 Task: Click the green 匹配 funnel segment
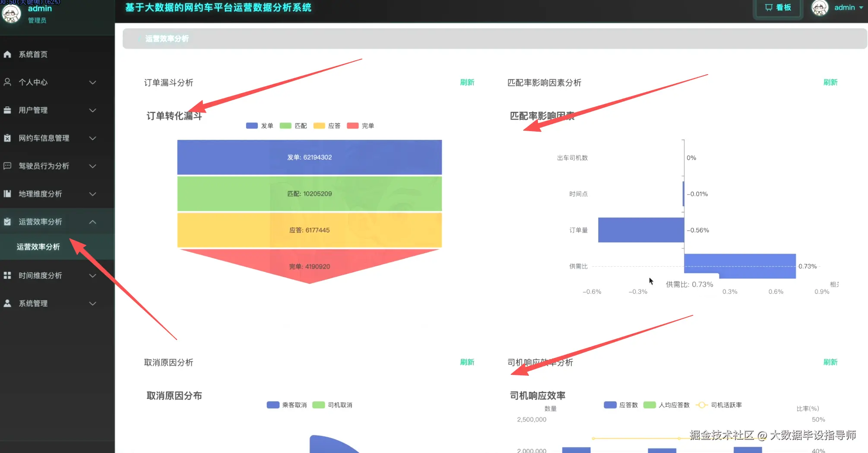tap(310, 194)
